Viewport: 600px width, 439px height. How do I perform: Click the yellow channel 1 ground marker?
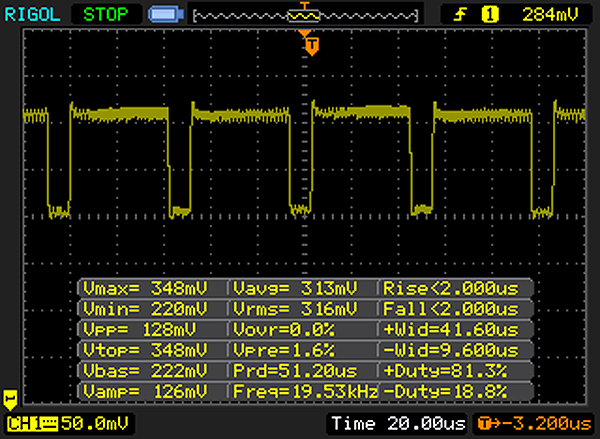click(x=10, y=400)
